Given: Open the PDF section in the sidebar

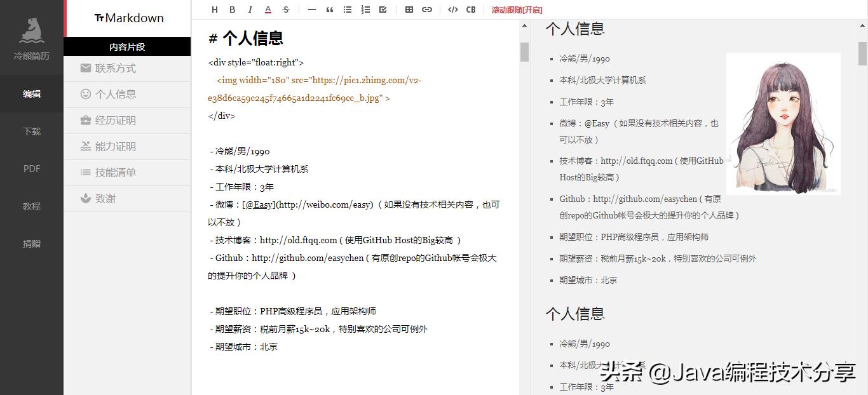Looking at the screenshot, I should point(31,169).
